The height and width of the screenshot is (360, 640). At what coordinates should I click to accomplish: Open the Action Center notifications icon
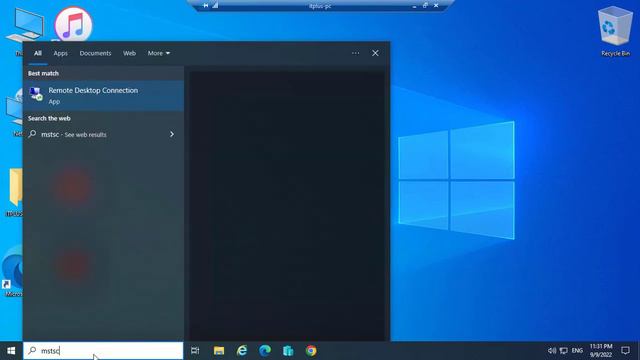tap(625, 351)
